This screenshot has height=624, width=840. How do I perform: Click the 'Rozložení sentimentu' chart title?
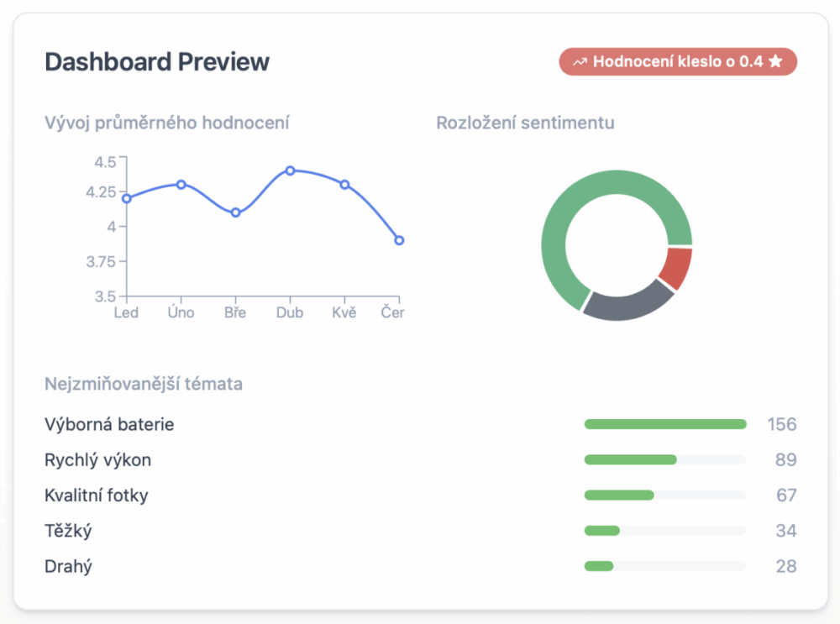525,123
